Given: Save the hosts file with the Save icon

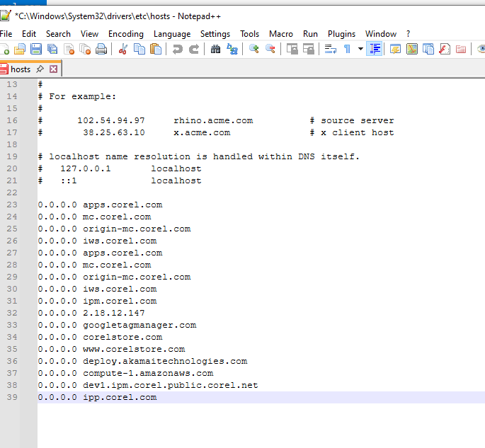Looking at the screenshot, I should tap(36, 49).
